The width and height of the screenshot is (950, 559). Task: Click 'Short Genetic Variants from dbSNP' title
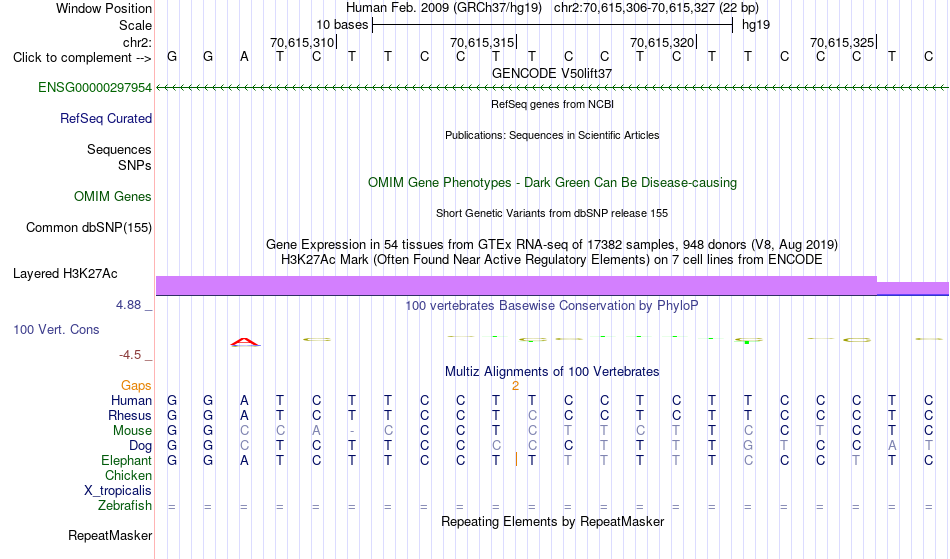(552, 213)
